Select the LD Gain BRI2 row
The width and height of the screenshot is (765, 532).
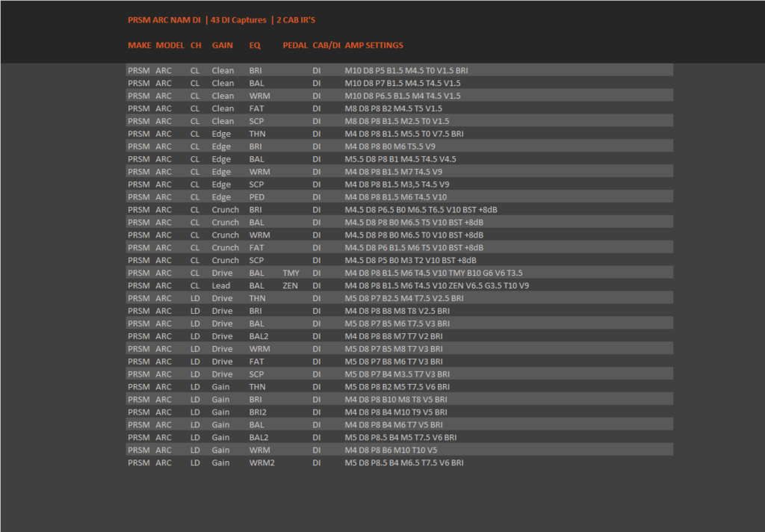tap(400, 412)
